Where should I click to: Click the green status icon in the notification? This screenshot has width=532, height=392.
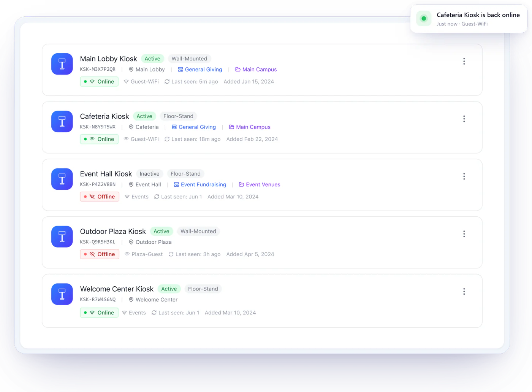click(x=424, y=19)
